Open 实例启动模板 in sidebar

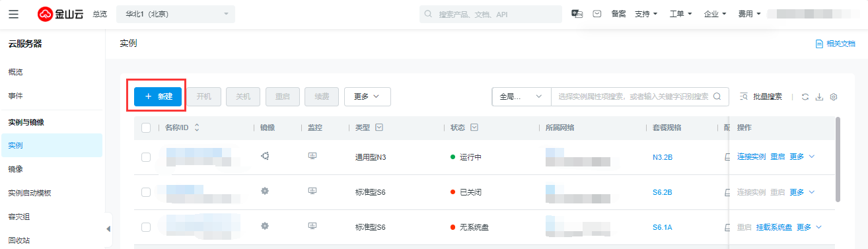point(30,193)
